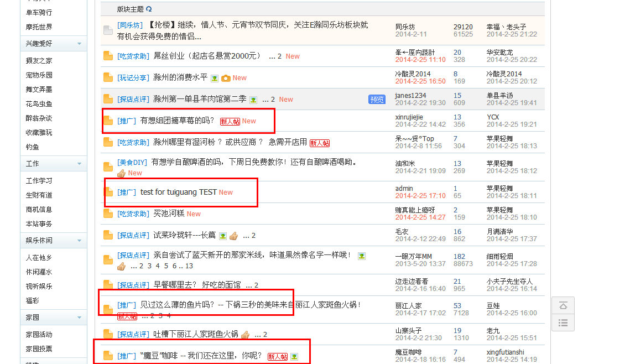This screenshot has height=364, width=630.
Task: Open thread 买池河糕
Action: click(x=169, y=214)
